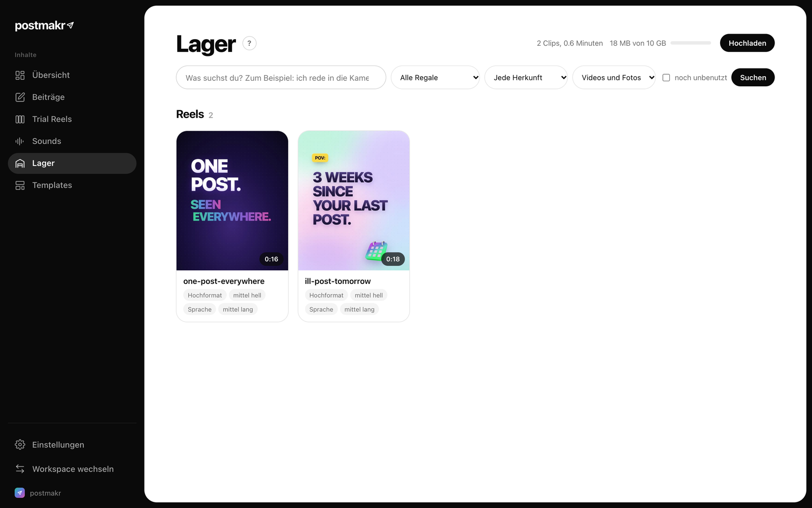
Task: Click the Workspace wechseln arrows icon
Action: point(20,469)
